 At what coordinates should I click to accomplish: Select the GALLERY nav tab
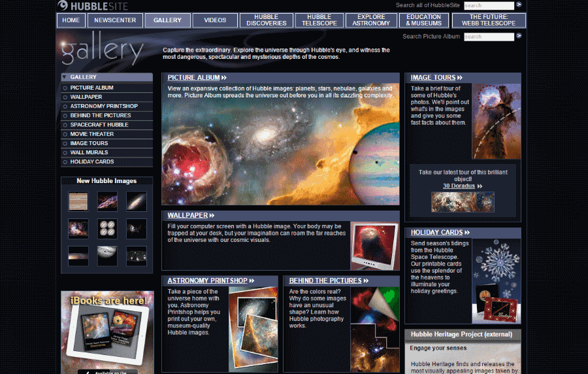(x=168, y=20)
